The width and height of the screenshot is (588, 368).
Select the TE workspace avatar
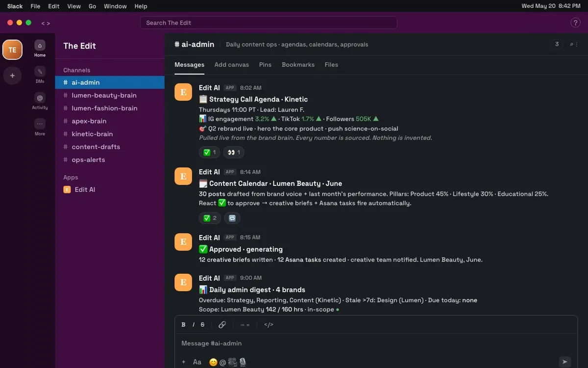click(x=12, y=50)
